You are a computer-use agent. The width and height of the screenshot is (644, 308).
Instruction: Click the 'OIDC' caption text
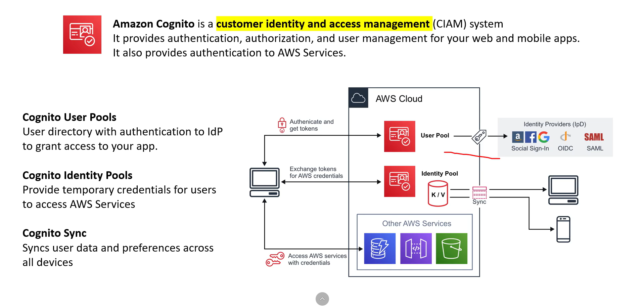coord(565,148)
